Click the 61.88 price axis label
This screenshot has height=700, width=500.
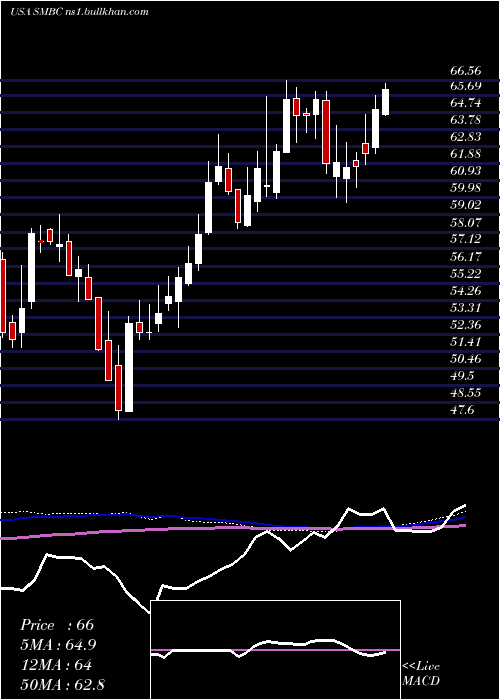pyautogui.click(x=466, y=154)
